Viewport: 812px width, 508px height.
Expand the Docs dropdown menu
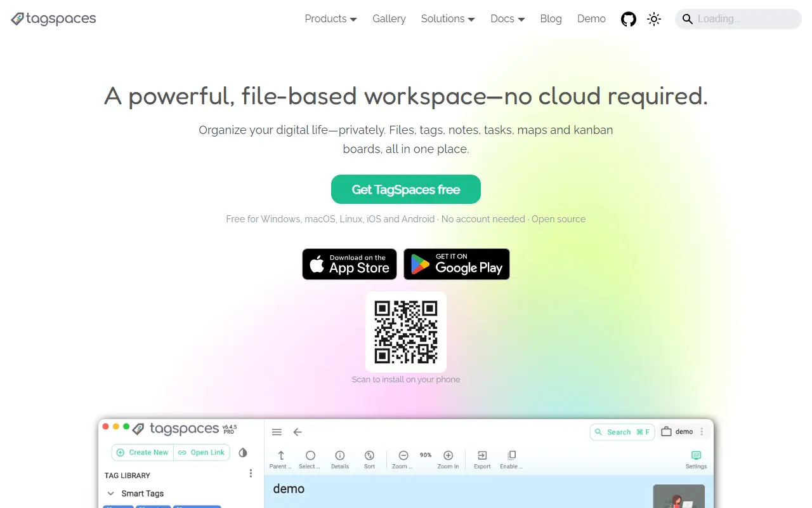(507, 19)
